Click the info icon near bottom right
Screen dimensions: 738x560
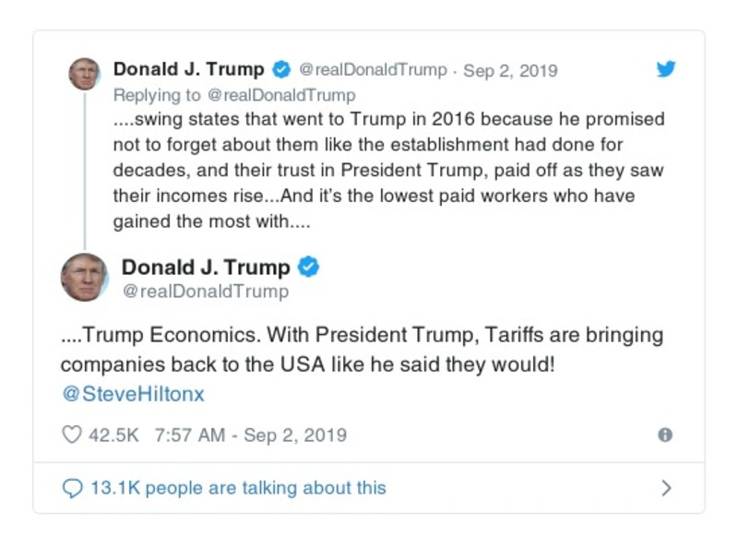[x=666, y=435]
